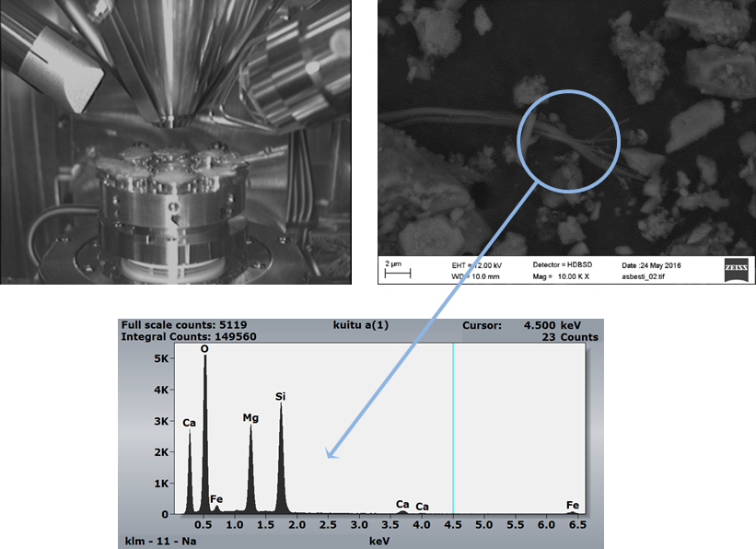Image resolution: width=756 pixels, height=549 pixels.
Task: Select the Mg peak label
Action: [x=250, y=418]
